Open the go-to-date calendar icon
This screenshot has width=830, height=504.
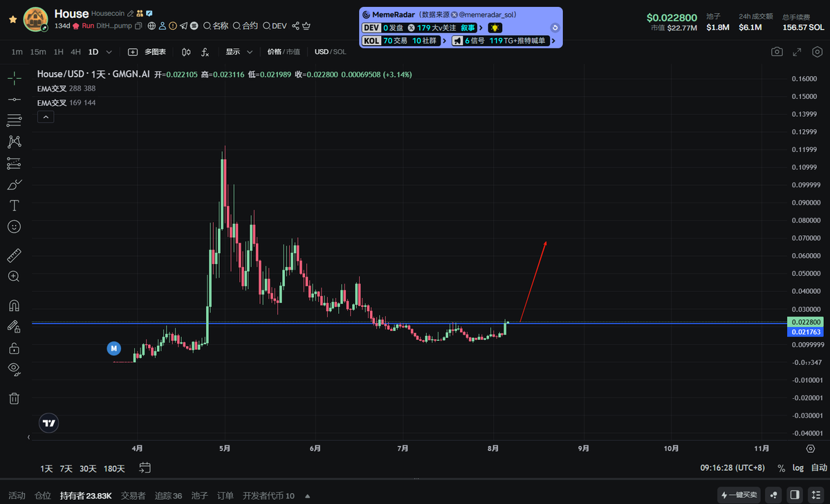[x=145, y=468]
